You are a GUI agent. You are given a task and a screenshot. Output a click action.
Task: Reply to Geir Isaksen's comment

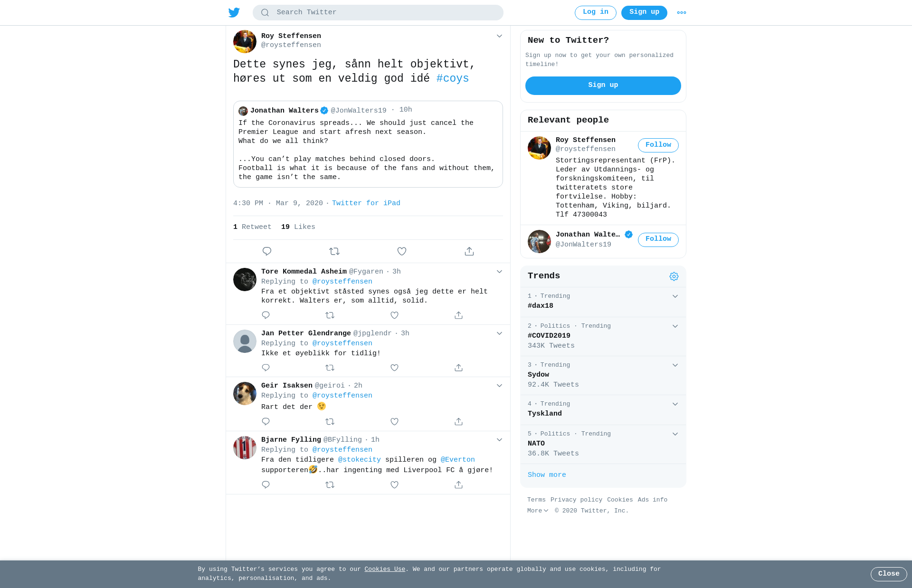(x=266, y=422)
